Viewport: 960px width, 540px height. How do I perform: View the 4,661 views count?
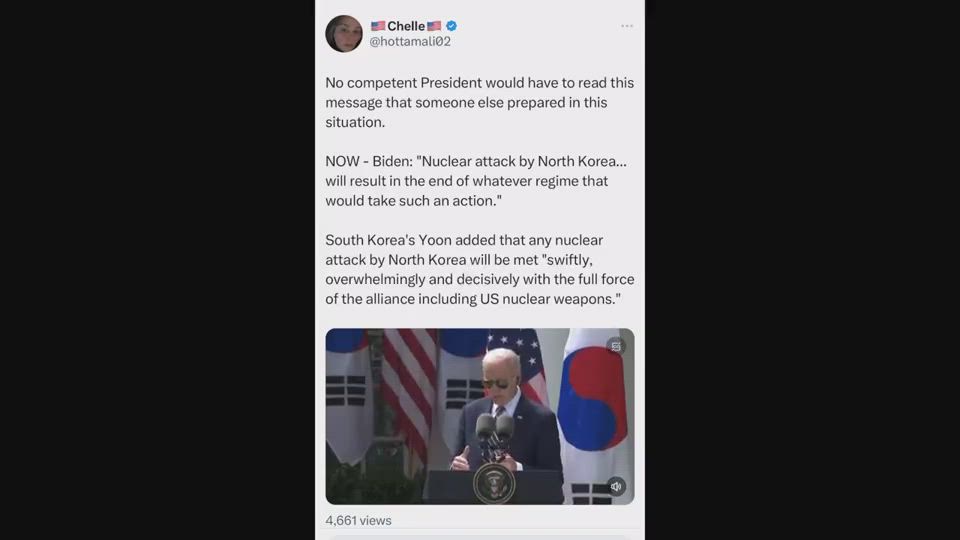point(358,520)
